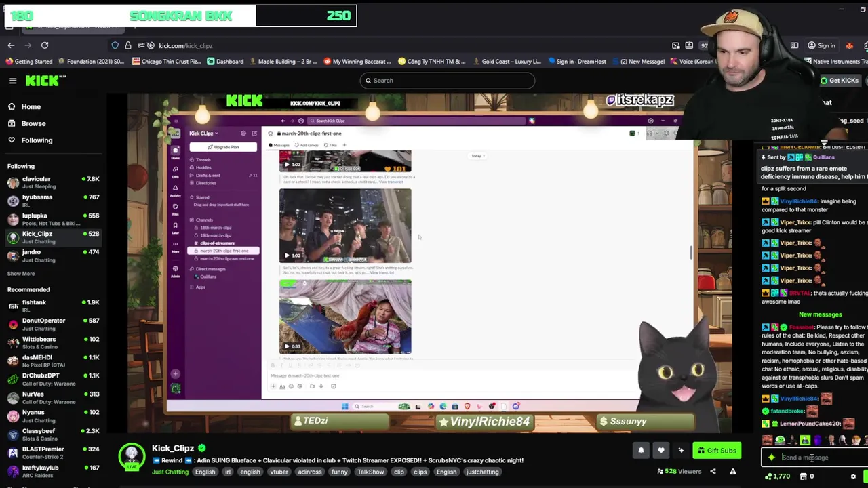Viewport: 868px width, 488px height.
Task: Click the Send a message chat input
Action: 815,457
